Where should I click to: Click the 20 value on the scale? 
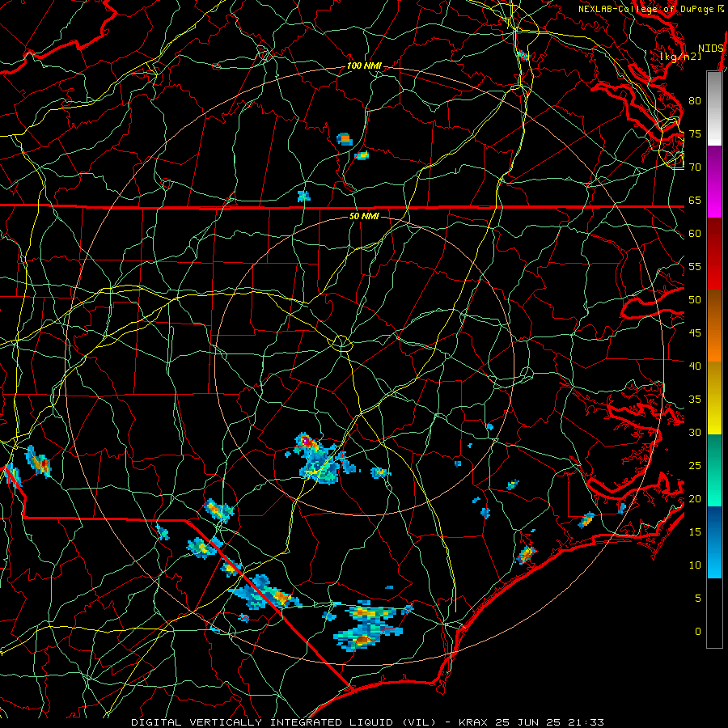click(x=695, y=498)
